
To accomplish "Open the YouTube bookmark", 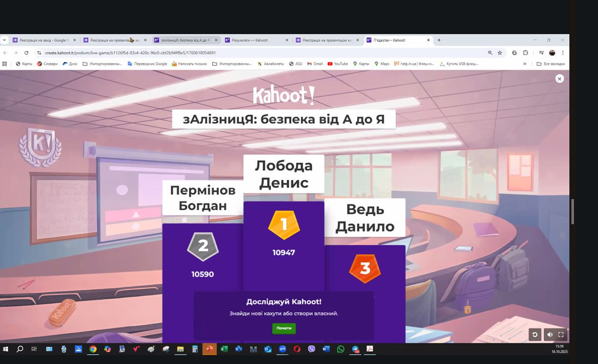I will [x=338, y=64].
